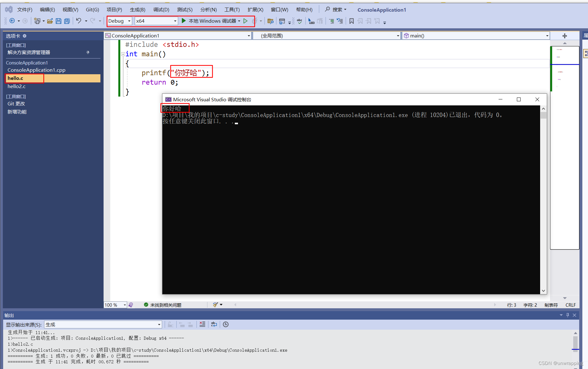Image resolution: width=588 pixels, height=369 pixels.
Task: Click the 本地 Windows 调试器 run button
Action: coord(209,21)
